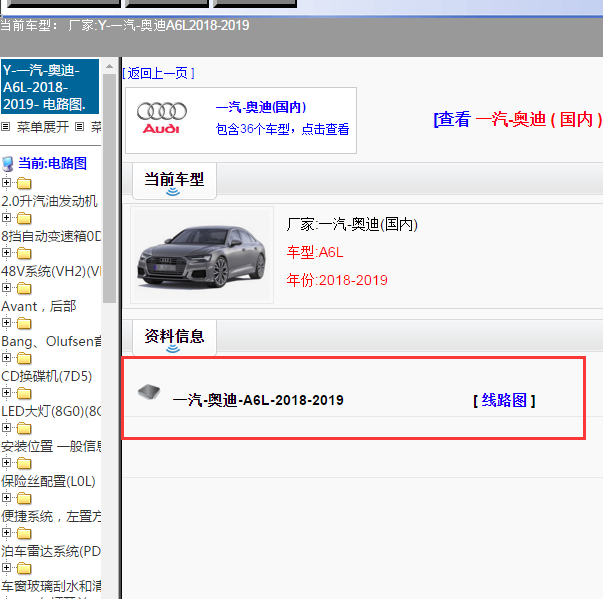
Task: Select the 泊车雷达系统 tree item
Action: pyautogui.click(x=51, y=551)
